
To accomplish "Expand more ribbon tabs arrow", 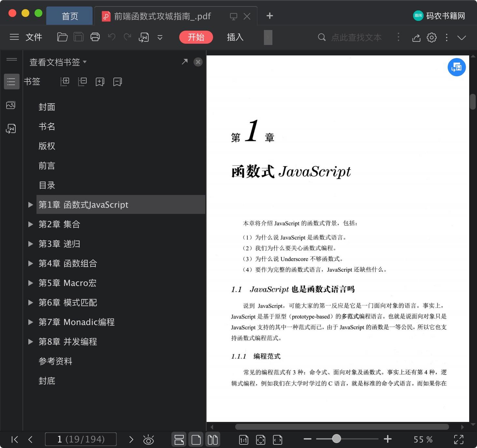I will [x=268, y=37].
